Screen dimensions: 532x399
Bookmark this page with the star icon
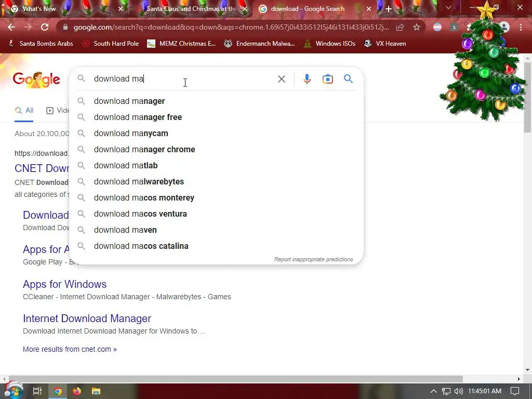417,27
